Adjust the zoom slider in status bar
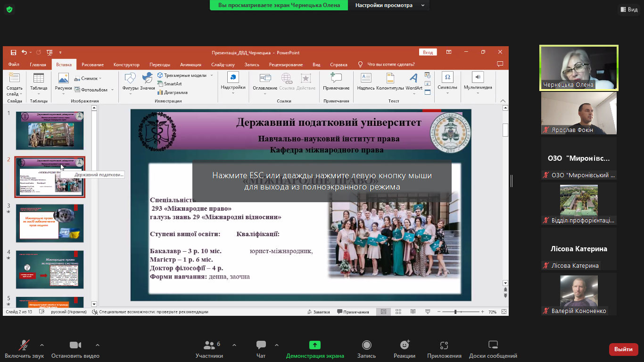The width and height of the screenshot is (644, 362). pos(455,312)
